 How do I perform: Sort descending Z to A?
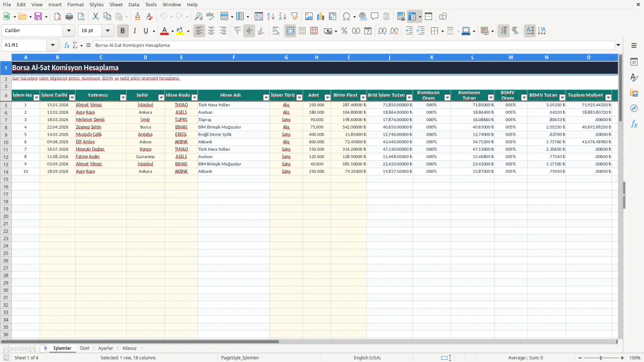pyautogui.click(x=282, y=17)
